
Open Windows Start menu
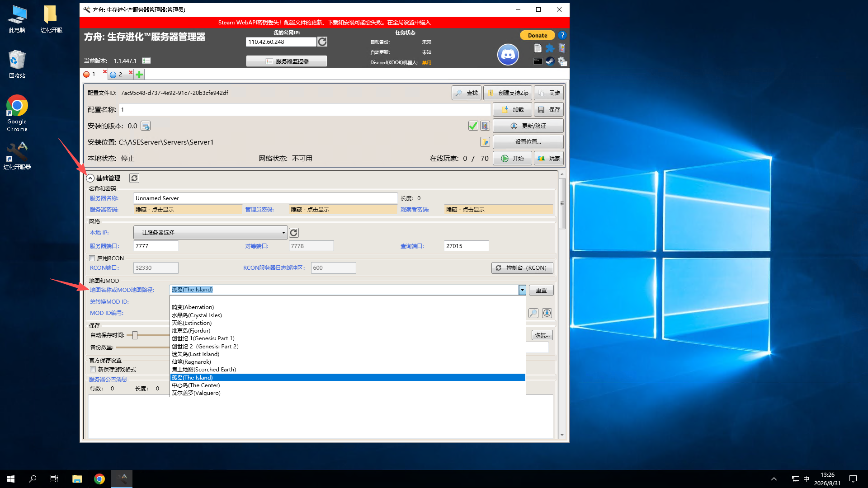pos(11,479)
